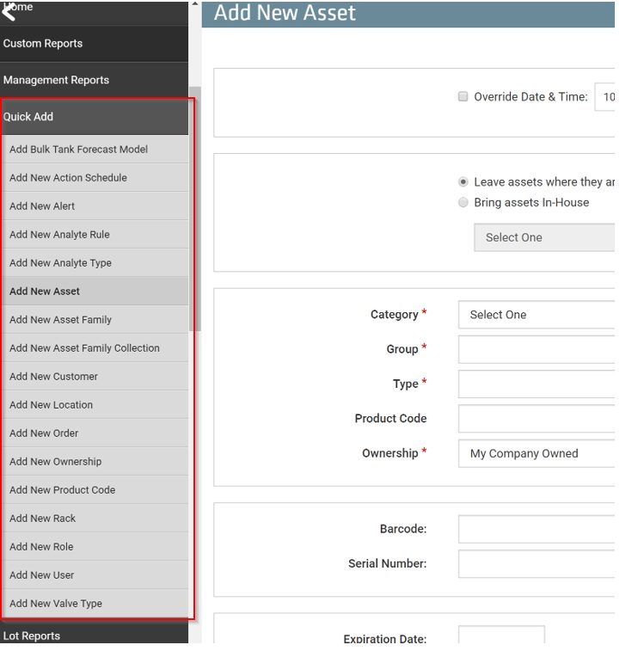Screen dimensions: 644x651
Task: Click the Type field
Action: (x=536, y=384)
